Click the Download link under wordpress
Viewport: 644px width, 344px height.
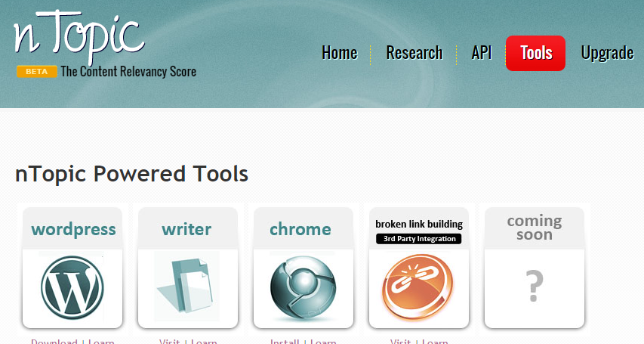click(54, 342)
